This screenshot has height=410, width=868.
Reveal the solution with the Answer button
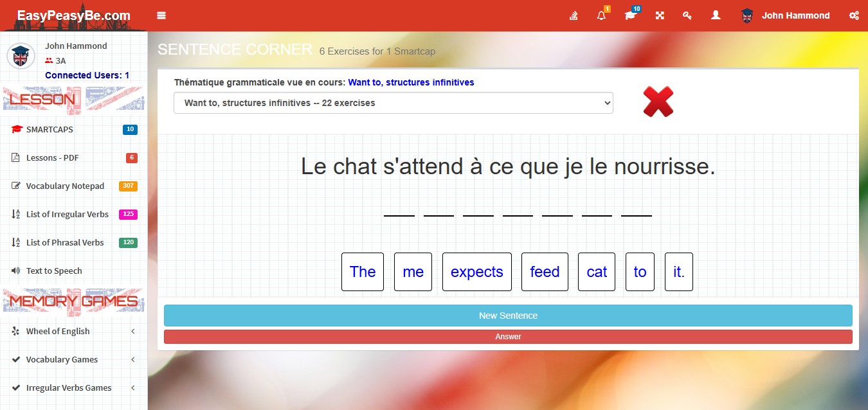[x=508, y=337]
